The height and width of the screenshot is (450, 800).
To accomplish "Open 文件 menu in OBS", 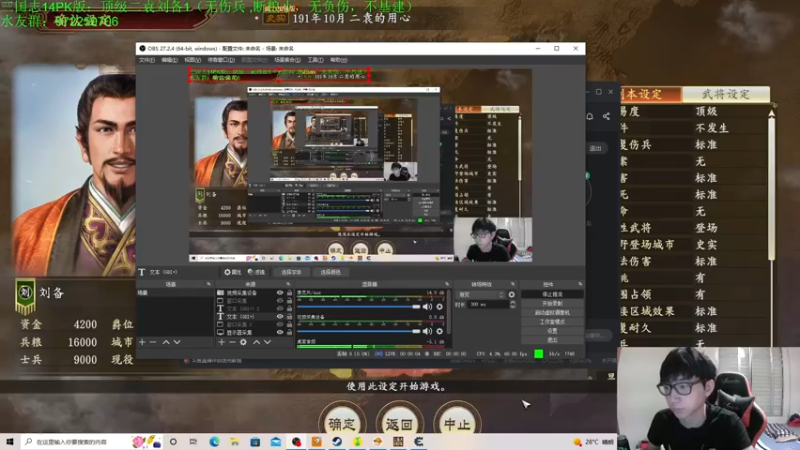I will point(146,60).
